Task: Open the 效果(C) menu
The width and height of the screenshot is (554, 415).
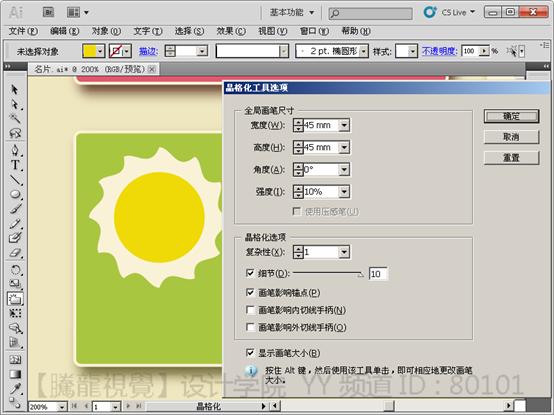Action: coord(231,31)
